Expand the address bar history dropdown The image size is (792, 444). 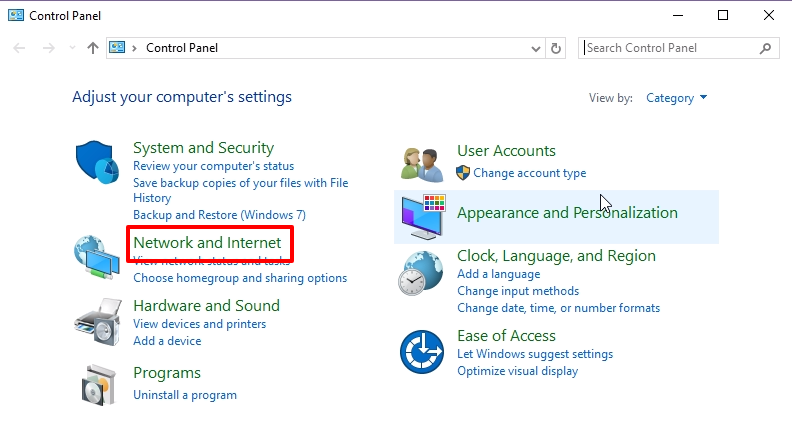pyautogui.click(x=536, y=48)
